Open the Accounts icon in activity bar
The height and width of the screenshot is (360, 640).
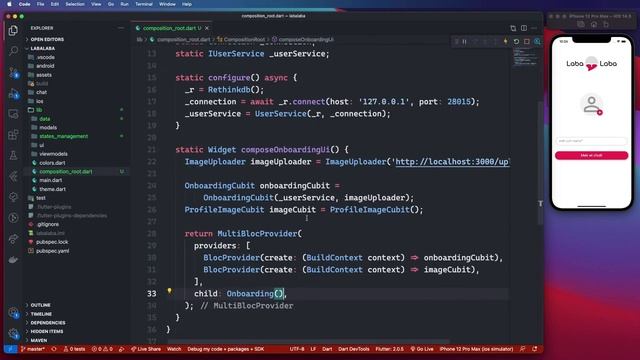coord(13,313)
